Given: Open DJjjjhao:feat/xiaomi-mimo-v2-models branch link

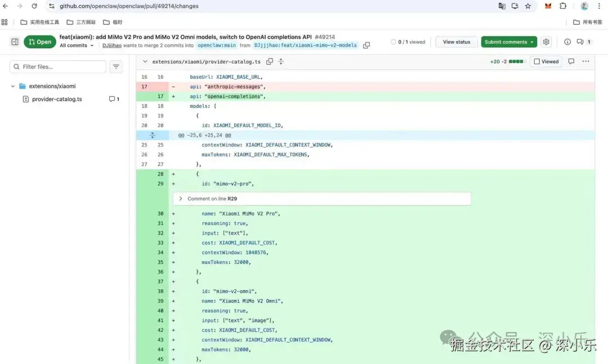Looking at the screenshot, I should (305, 46).
